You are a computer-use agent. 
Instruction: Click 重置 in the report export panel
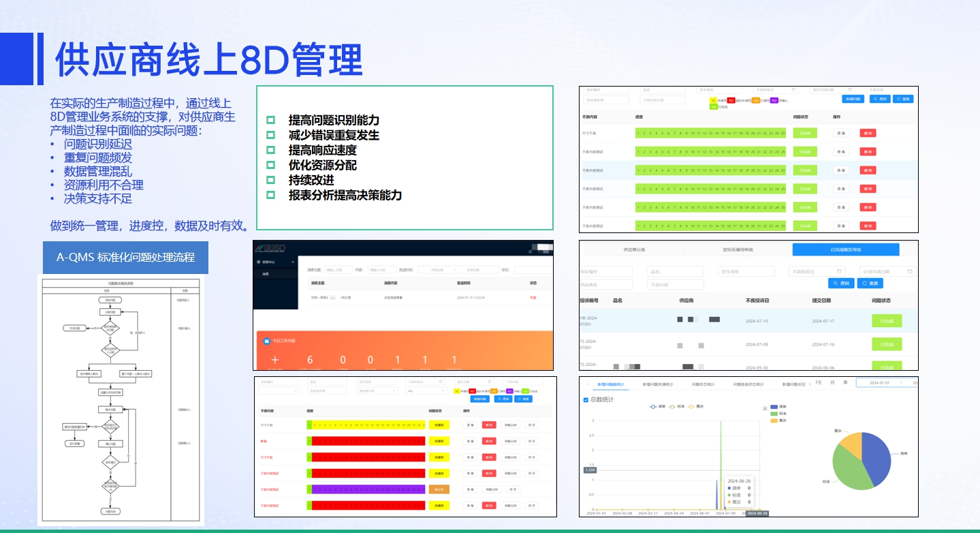coord(869,283)
